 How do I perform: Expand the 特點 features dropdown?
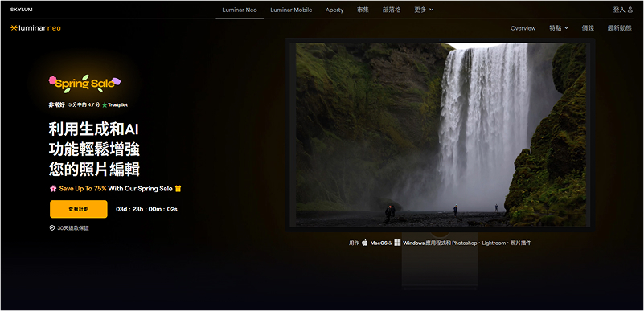559,28
